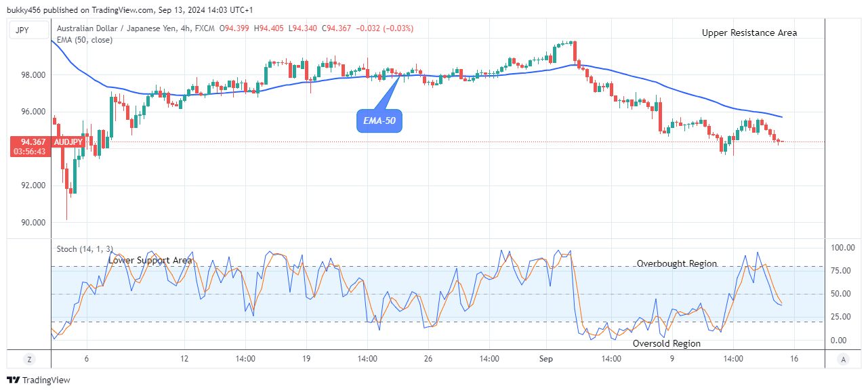Viewport: 868px width, 392px height.
Task: Click the EMA (50, close) indicator legend
Action: [x=84, y=40]
